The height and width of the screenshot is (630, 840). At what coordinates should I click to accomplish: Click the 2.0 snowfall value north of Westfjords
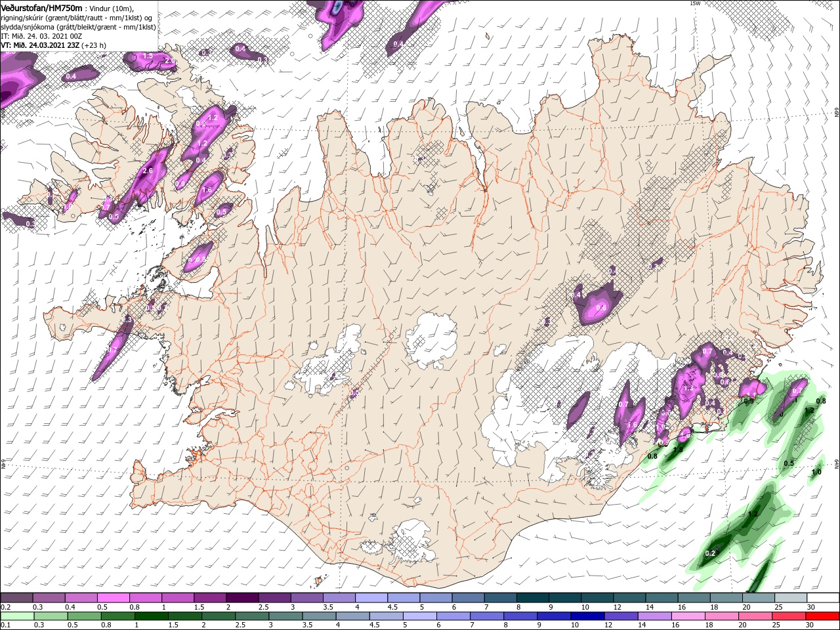pos(170,60)
